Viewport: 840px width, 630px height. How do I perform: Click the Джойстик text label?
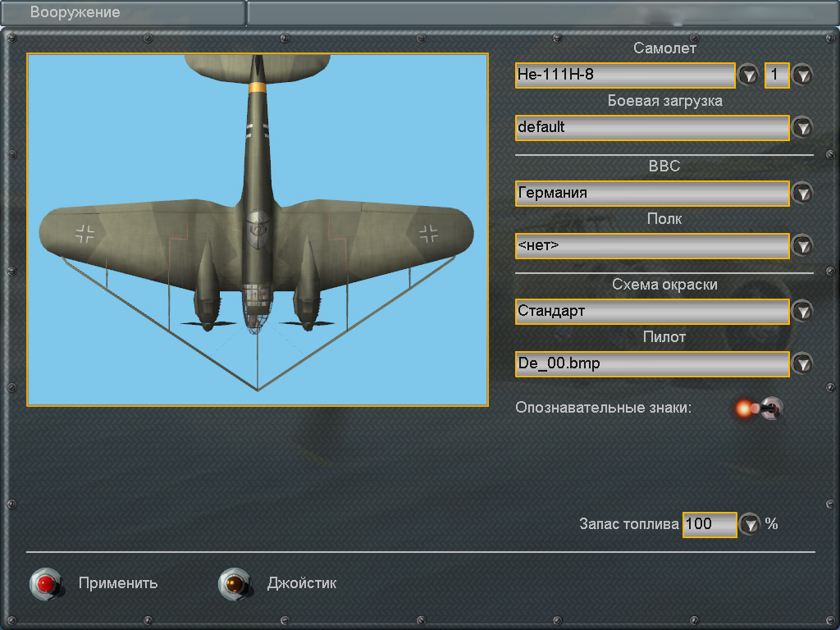pos(302,583)
